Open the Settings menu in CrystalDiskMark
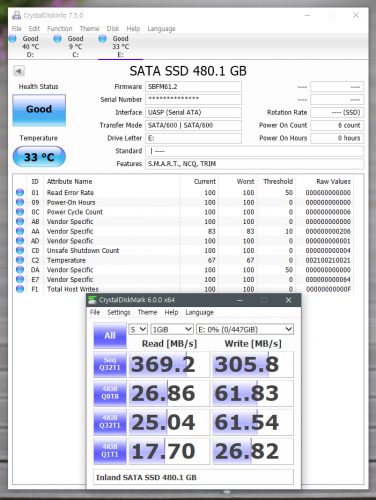 [119, 312]
